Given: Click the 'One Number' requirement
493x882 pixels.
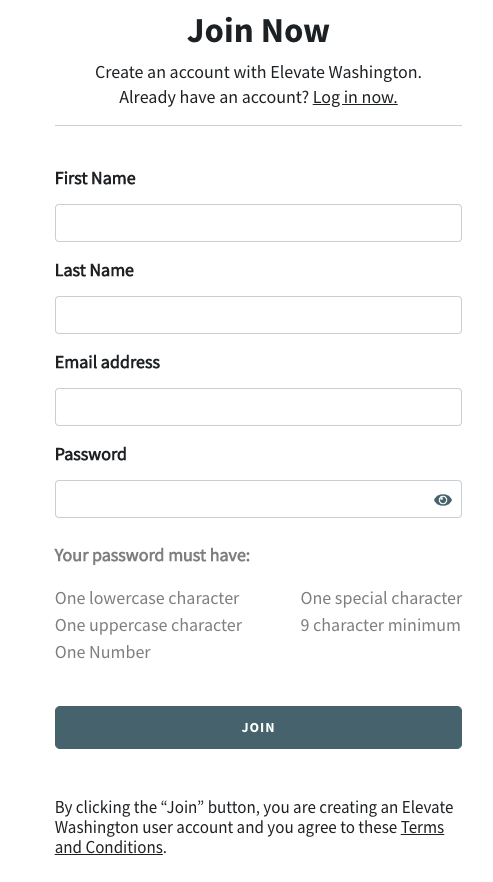Looking at the screenshot, I should pyautogui.click(x=103, y=652).
